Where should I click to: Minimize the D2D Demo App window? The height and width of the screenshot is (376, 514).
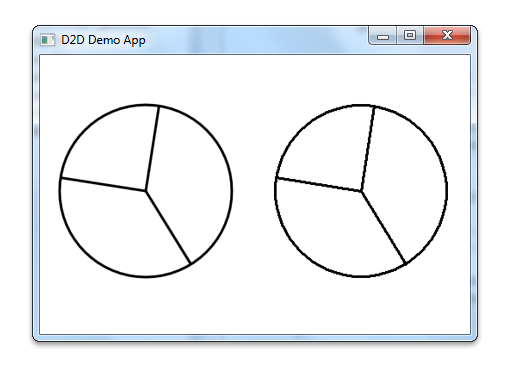(383, 35)
